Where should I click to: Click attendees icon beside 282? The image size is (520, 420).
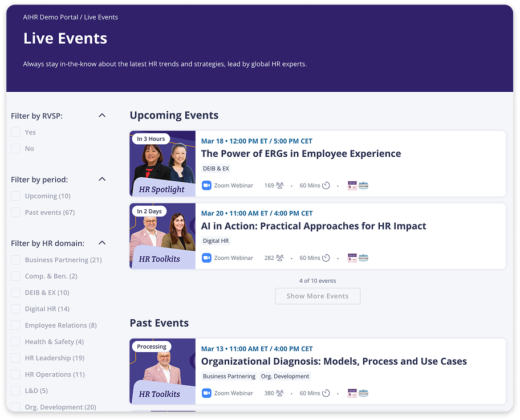pyautogui.click(x=279, y=258)
